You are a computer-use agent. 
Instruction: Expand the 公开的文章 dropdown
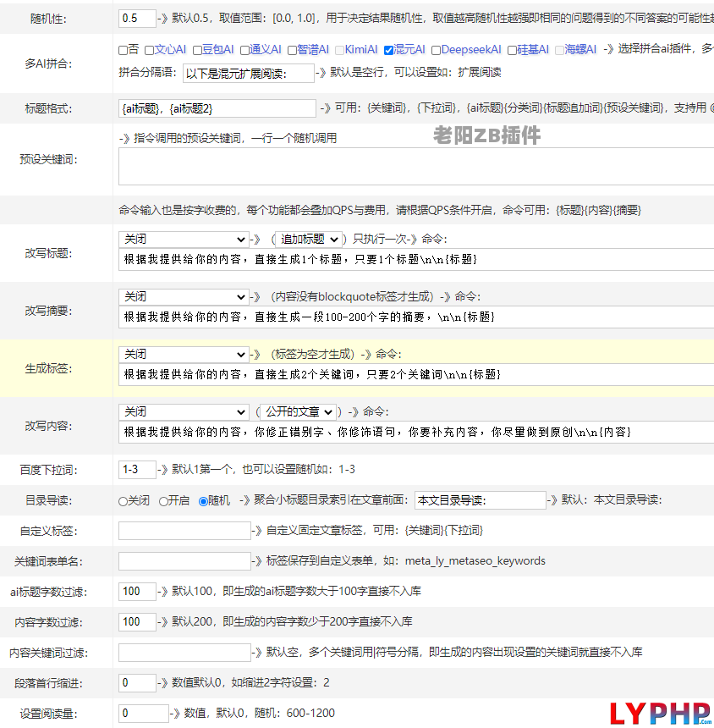tap(298, 411)
